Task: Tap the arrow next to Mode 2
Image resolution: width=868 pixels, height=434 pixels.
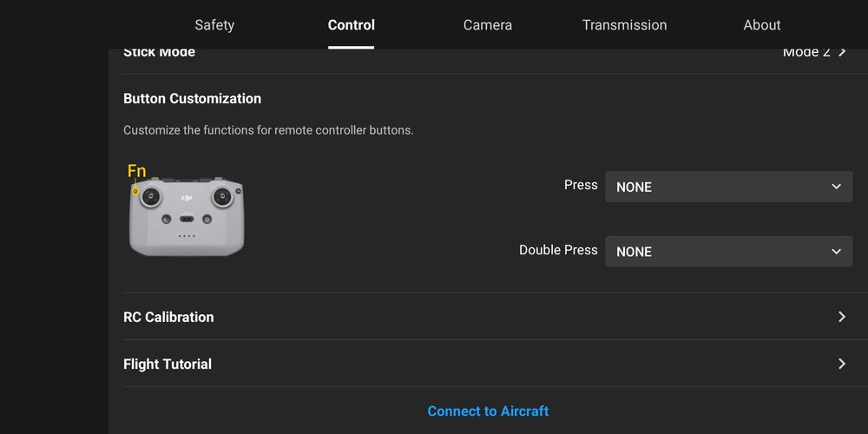Action: click(x=841, y=52)
